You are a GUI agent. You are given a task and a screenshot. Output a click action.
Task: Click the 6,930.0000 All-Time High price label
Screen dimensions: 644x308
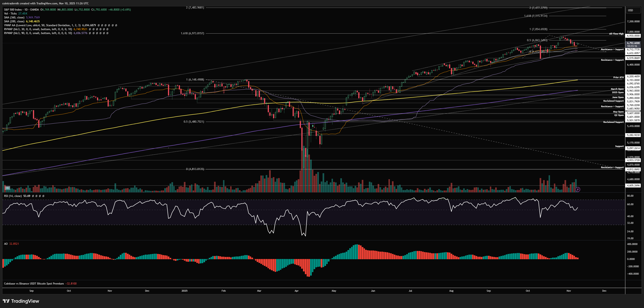point(633,36)
